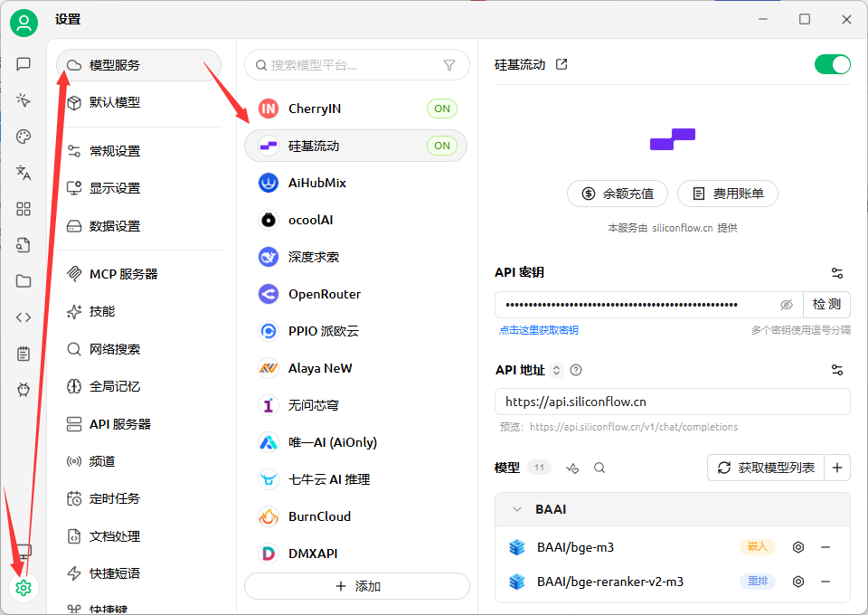Click 添加 provider button
Image resolution: width=868 pixels, height=615 pixels.
click(x=357, y=586)
